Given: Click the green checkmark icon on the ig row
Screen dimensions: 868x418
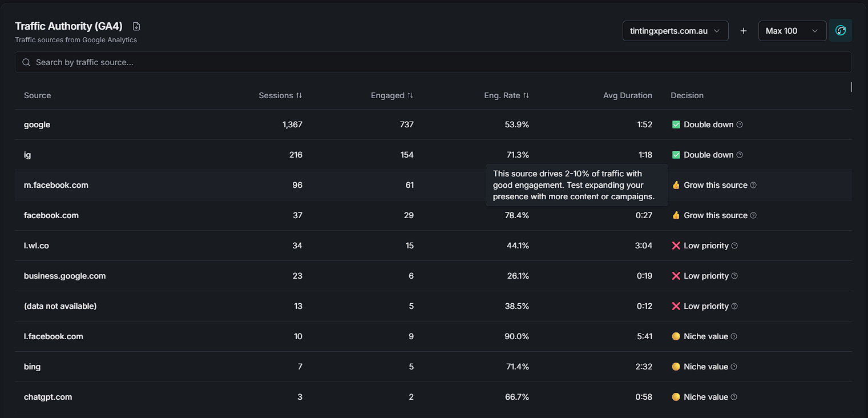Looking at the screenshot, I should coord(676,155).
